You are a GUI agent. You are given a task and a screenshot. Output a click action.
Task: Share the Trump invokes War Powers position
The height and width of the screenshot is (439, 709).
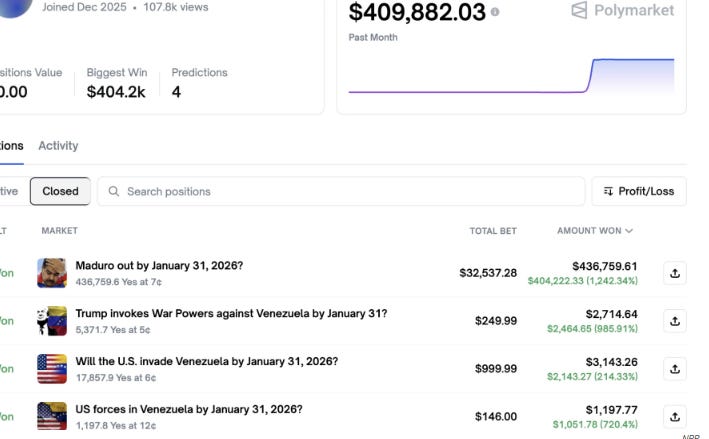pyautogui.click(x=675, y=321)
